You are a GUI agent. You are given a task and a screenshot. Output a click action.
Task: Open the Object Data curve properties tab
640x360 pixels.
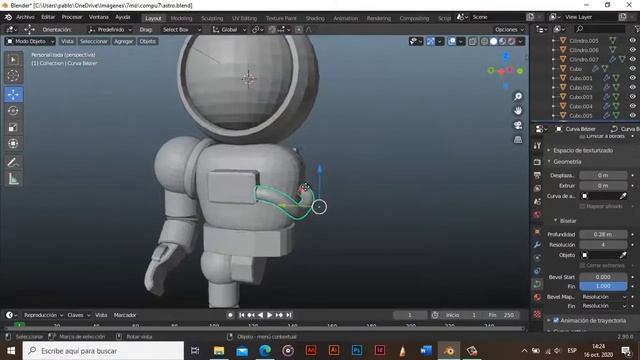pos(537,284)
